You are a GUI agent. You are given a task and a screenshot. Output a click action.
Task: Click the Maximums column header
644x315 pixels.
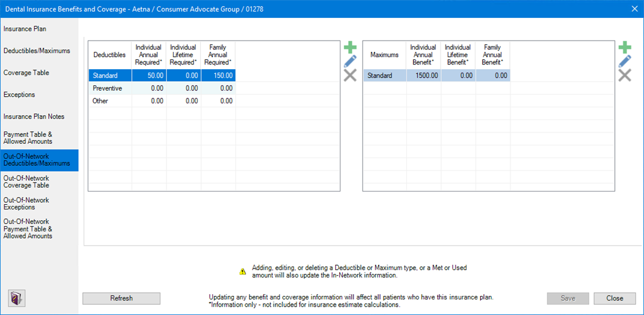coord(385,55)
